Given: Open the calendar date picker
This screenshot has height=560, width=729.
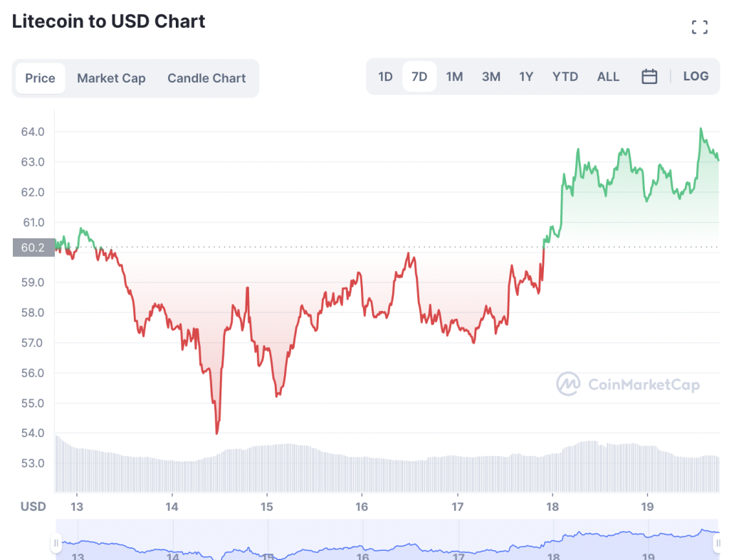Looking at the screenshot, I should [649, 77].
